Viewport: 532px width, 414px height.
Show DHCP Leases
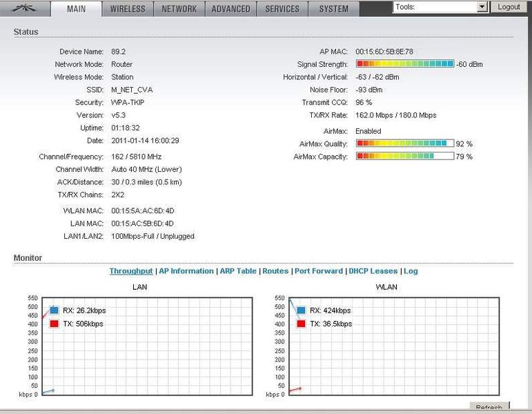pyautogui.click(x=373, y=270)
